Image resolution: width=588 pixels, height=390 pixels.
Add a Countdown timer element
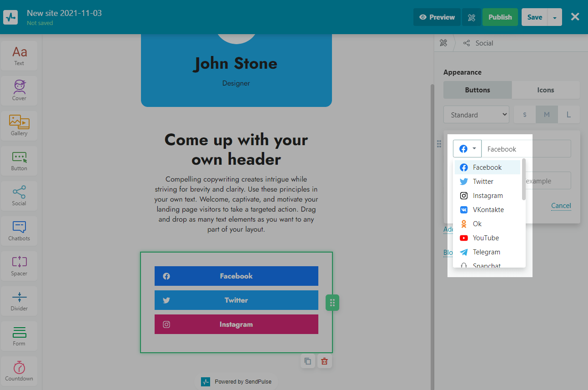19,371
